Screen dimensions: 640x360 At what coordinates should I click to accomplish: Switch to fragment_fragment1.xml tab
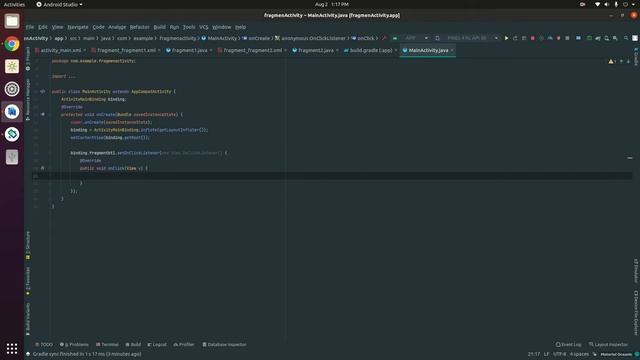click(126, 50)
